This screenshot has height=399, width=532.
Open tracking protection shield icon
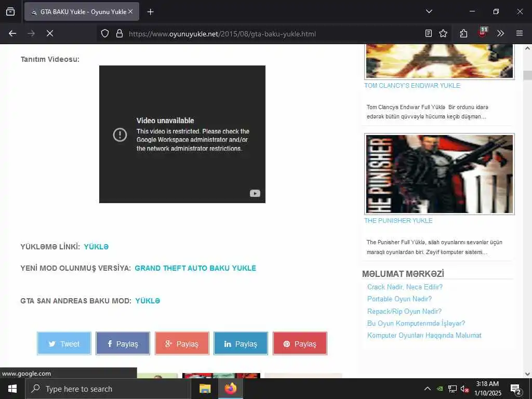point(105,33)
